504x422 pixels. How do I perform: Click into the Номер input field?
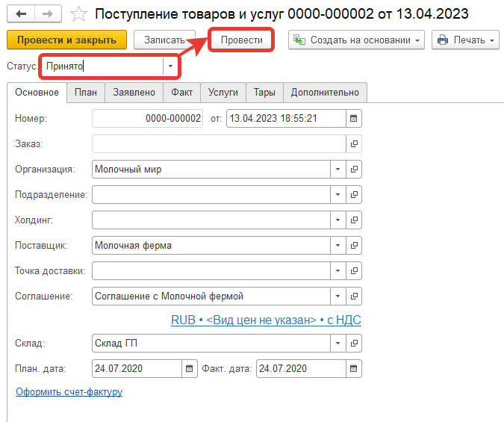[148, 118]
